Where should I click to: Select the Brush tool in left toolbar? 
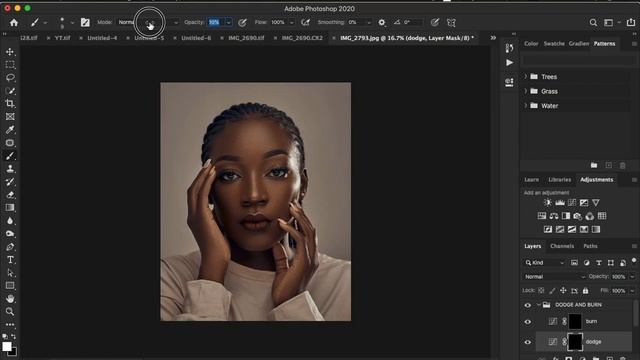pos(10,156)
